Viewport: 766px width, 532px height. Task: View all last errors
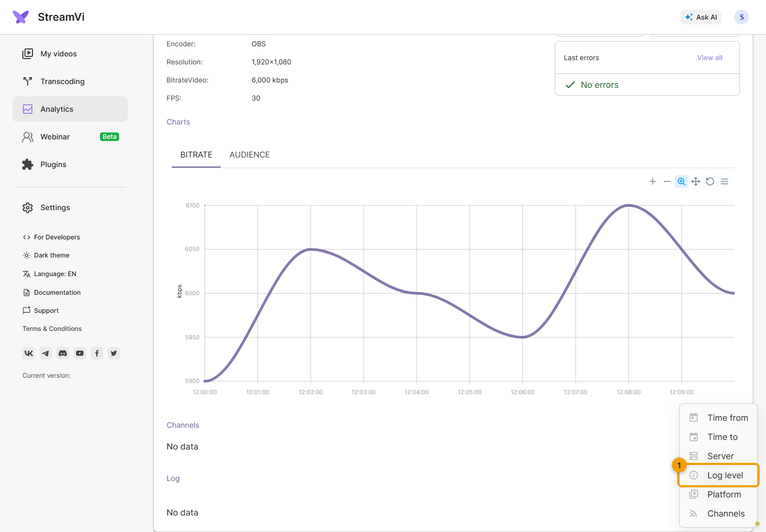[x=710, y=58]
